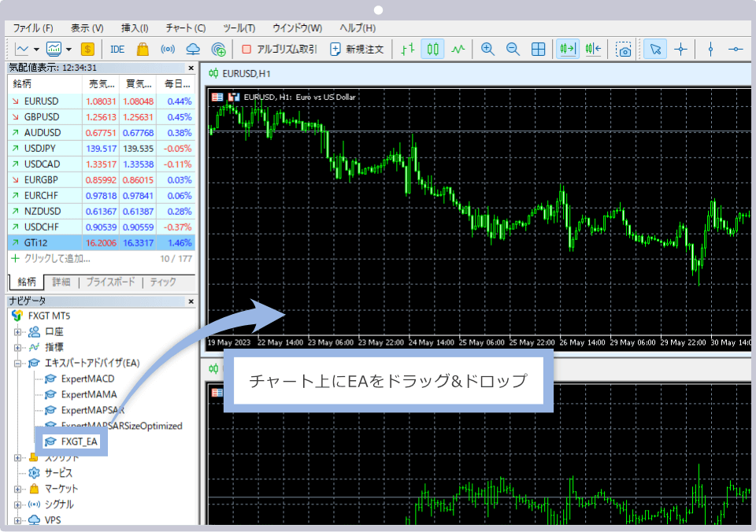Click 売気 bid column header
Image resolution: width=756 pixels, height=532 pixels.
click(101, 84)
